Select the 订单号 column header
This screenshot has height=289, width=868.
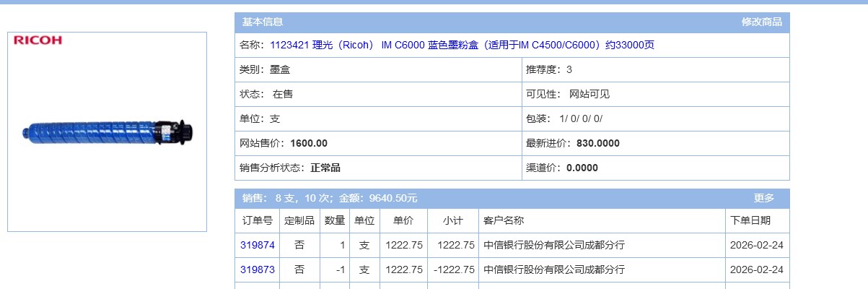(x=258, y=220)
